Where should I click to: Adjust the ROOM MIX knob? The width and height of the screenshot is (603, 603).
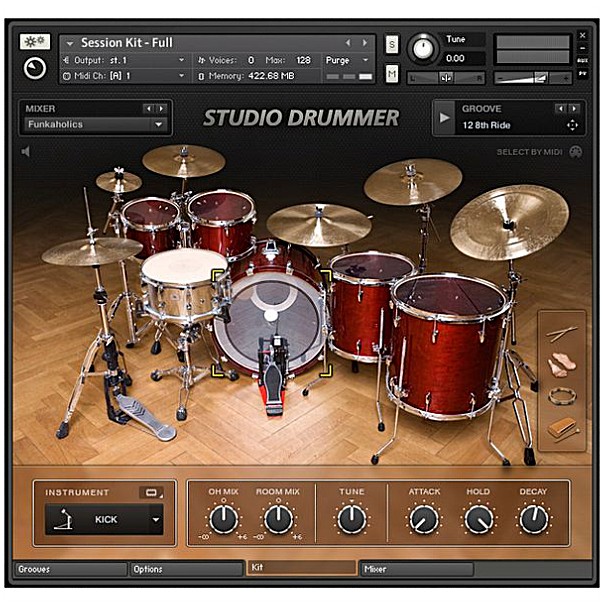tap(278, 520)
